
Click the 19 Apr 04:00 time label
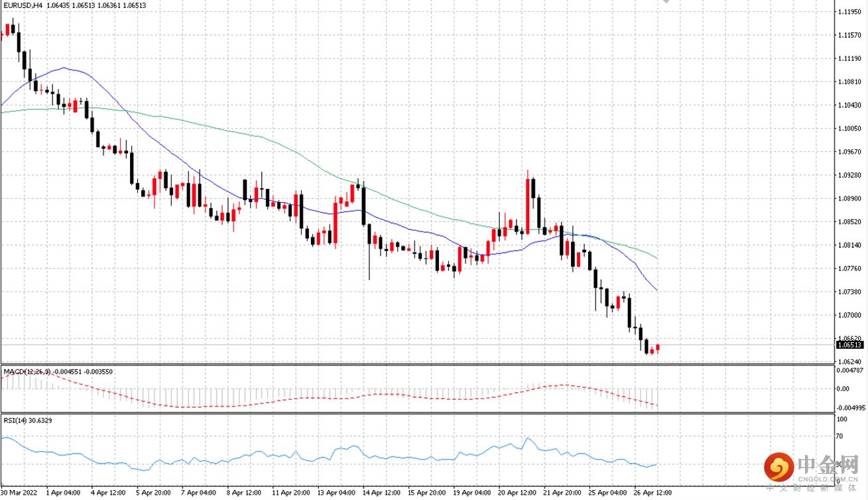[471, 493]
